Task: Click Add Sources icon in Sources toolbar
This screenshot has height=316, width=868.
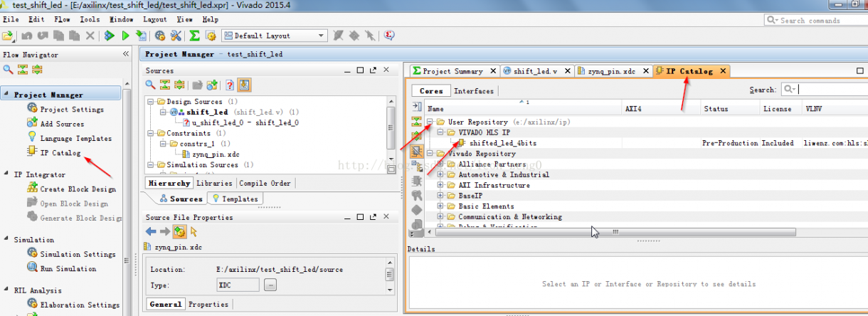Action: tap(212, 85)
